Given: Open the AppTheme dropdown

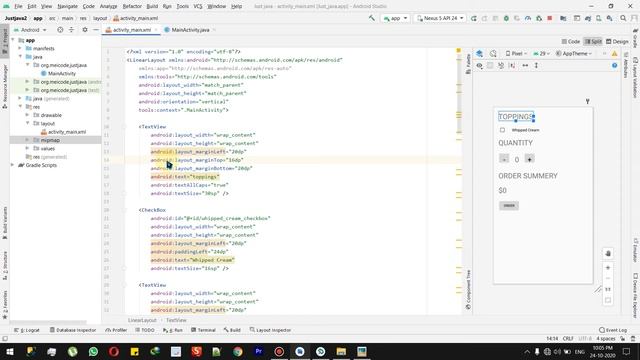Looking at the screenshot, I should [x=574, y=53].
